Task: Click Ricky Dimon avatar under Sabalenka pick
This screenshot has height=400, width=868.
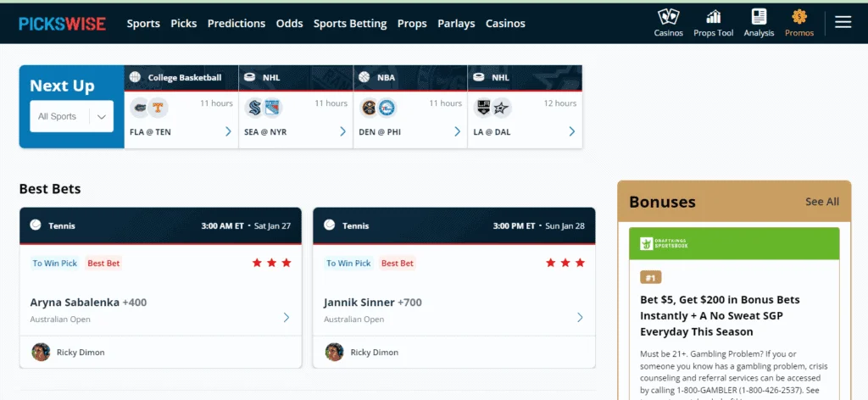Action: tap(41, 352)
